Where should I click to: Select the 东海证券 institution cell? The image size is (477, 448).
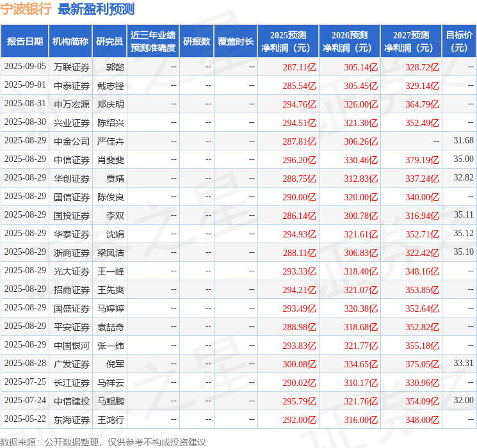click(x=72, y=420)
